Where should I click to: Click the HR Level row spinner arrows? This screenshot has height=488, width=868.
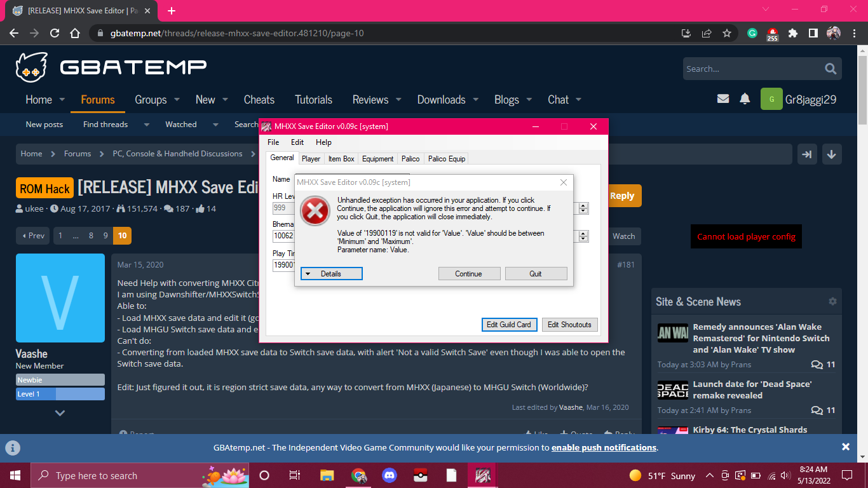click(x=583, y=208)
